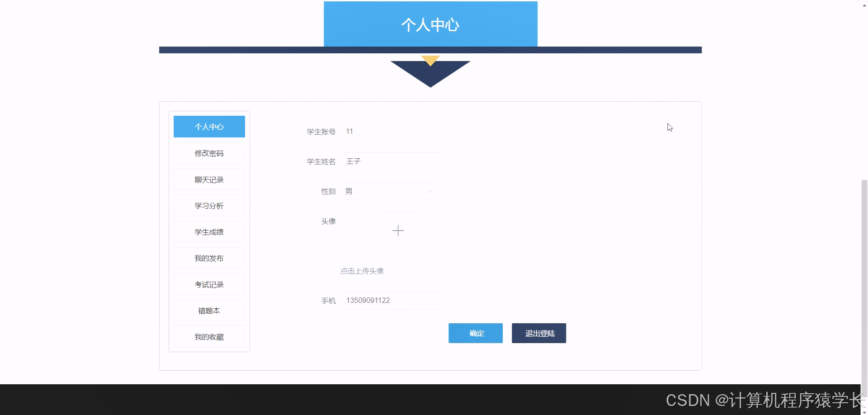Click 点击上传头像 upload avatar text

362,271
